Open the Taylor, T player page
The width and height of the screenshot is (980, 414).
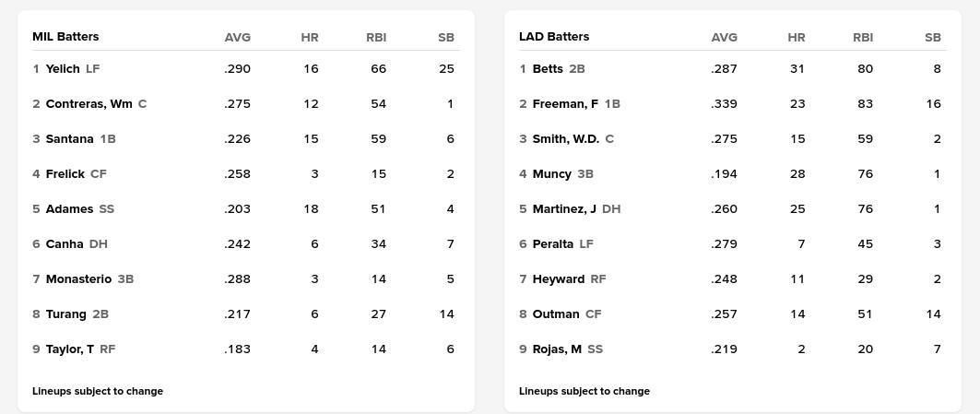click(70, 349)
